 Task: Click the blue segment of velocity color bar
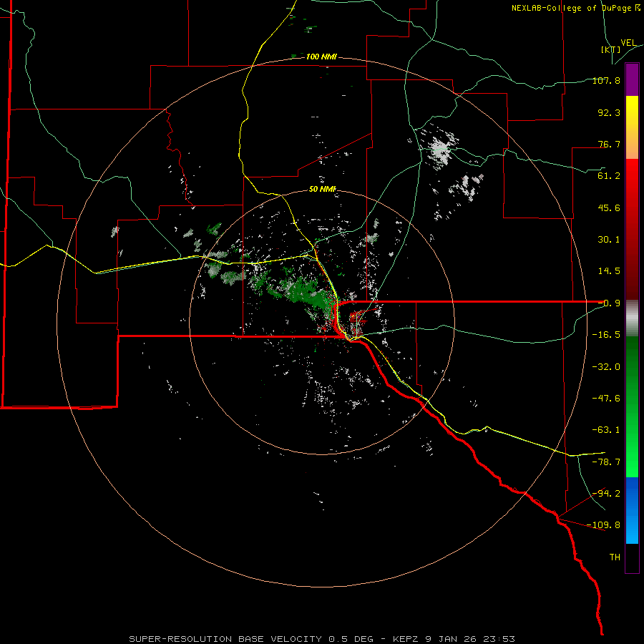pos(632,510)
